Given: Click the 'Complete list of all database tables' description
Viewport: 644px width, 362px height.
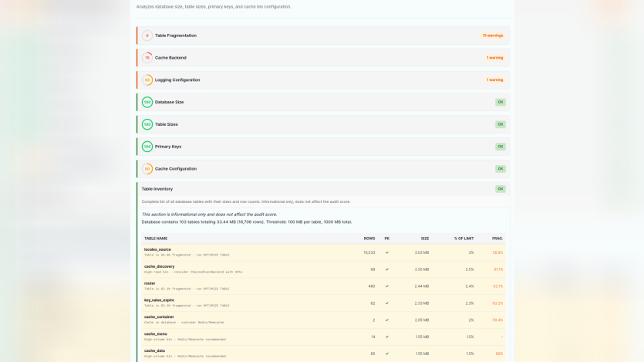Looking at the screenshot, I should pyautogui.click(x=246, y=201).
